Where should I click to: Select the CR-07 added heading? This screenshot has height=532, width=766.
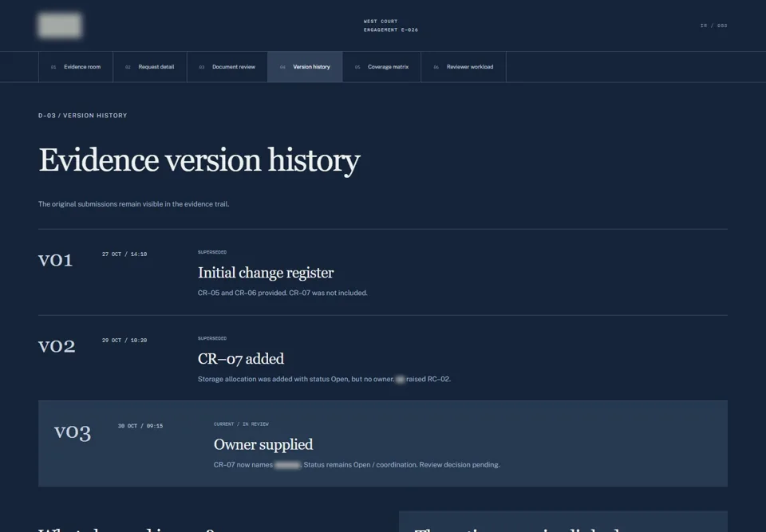tap(241, 359)
